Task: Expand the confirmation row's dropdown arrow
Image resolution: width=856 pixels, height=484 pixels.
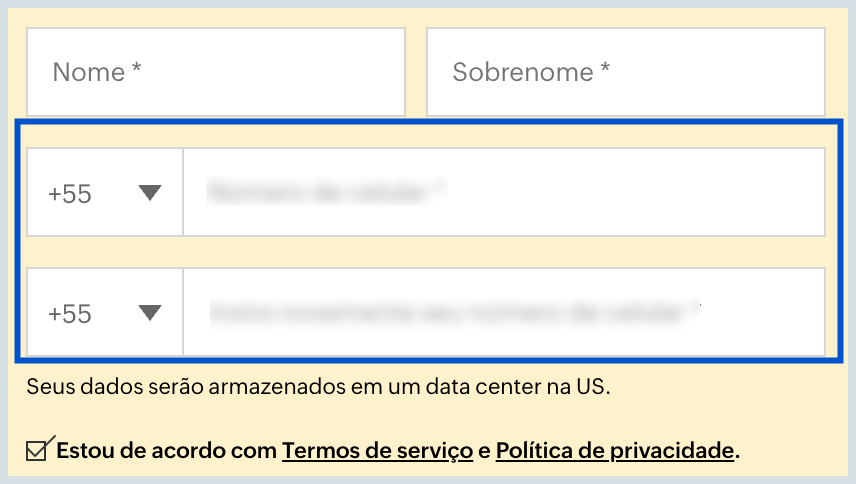Action: click(x=150, y=313)
